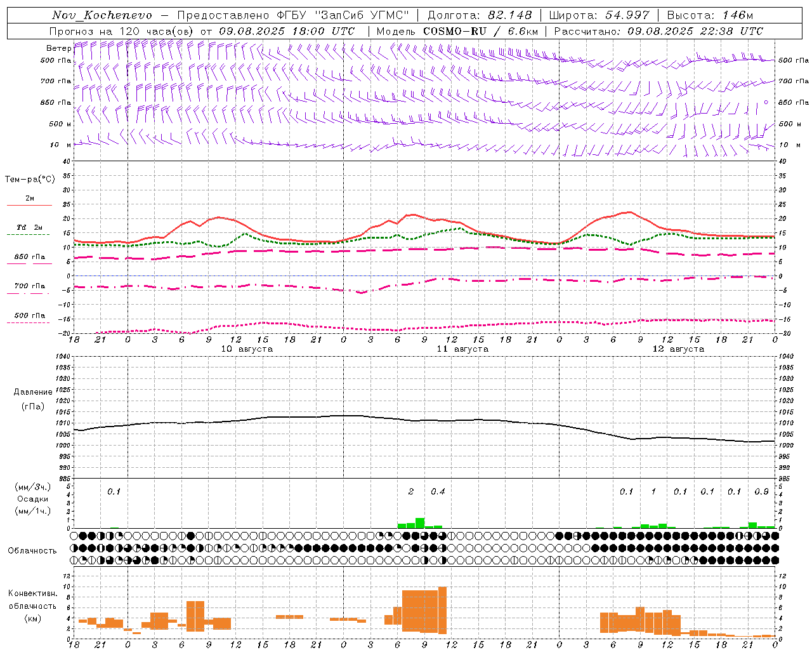Click the 'Конвективн.' convective cloud label

click(x=32, y=594)
